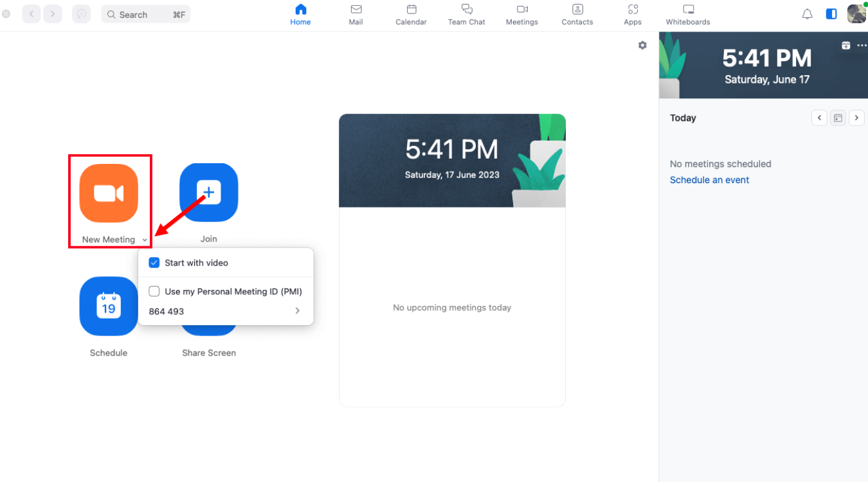This screenshot has width=868, height=482.
Task: Click the Share Screen label
Action: click(209, 353)
